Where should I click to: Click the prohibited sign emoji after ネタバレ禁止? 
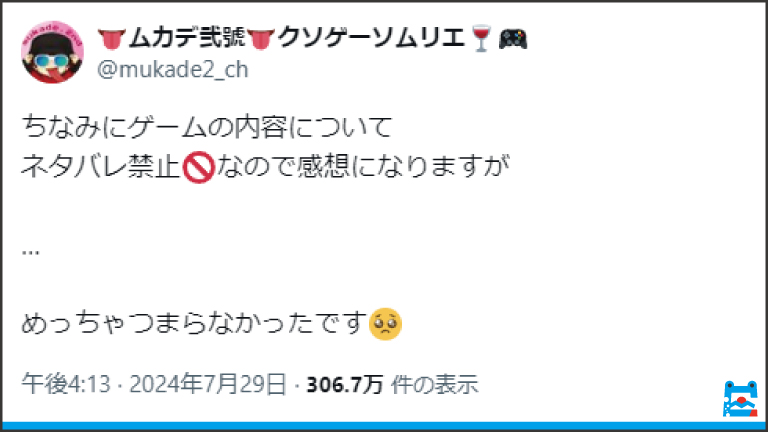(x=198, y=167)
